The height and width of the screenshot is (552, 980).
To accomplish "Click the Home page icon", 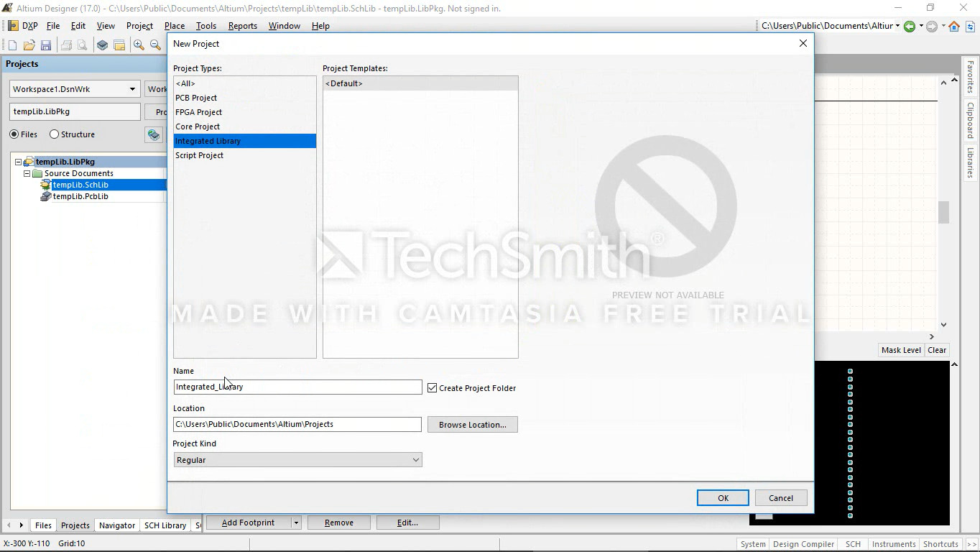I will click(953, 26).
